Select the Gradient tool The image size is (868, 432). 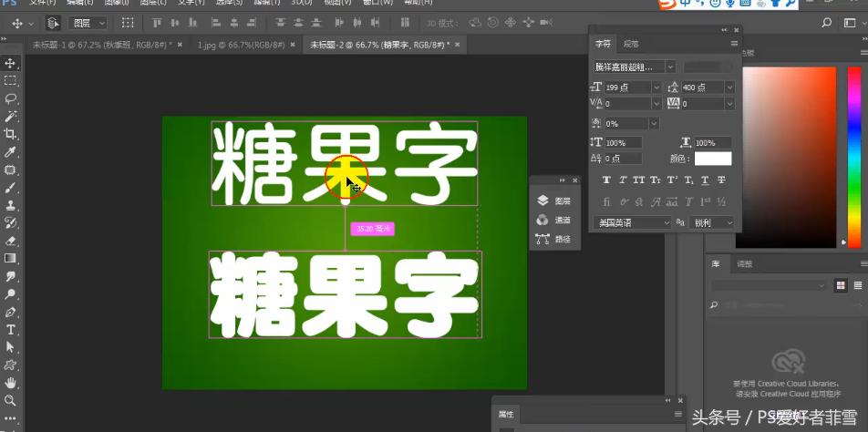[x=10, y=258]
